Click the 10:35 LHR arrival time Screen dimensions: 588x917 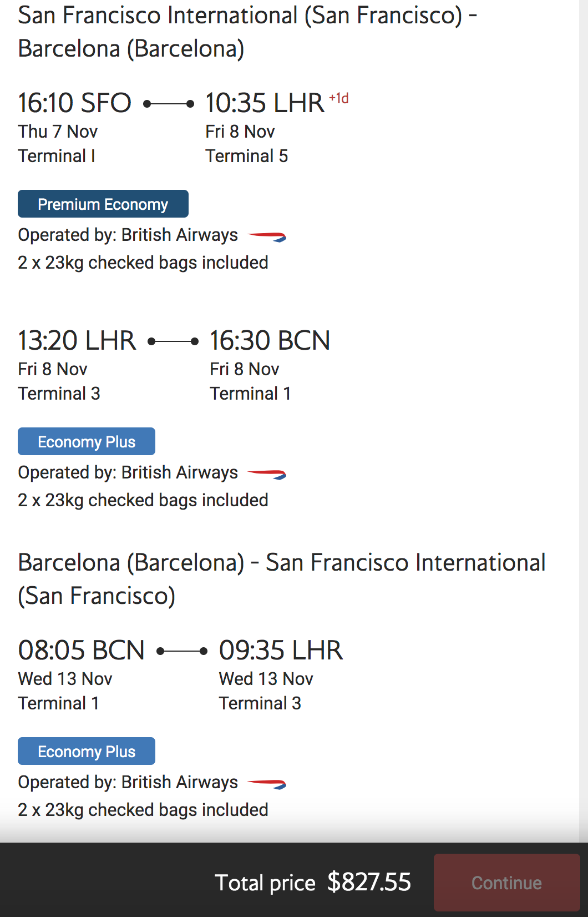[265, 103]
